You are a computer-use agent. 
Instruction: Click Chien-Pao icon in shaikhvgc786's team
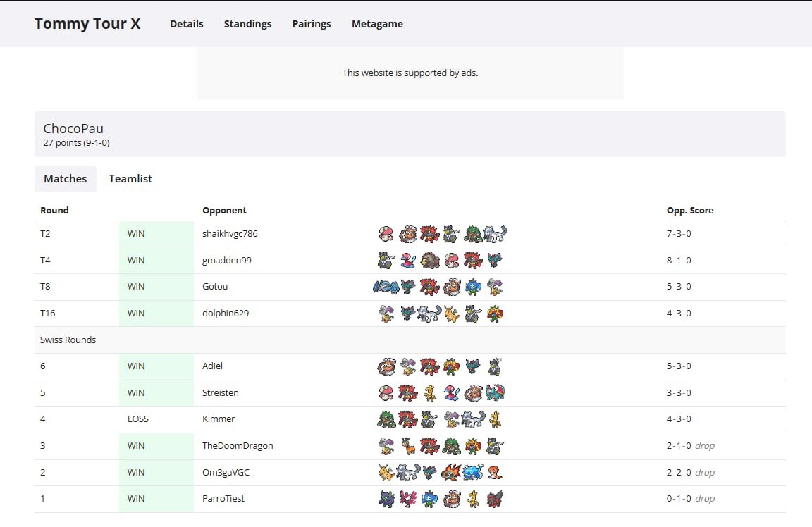pos(495,234)
